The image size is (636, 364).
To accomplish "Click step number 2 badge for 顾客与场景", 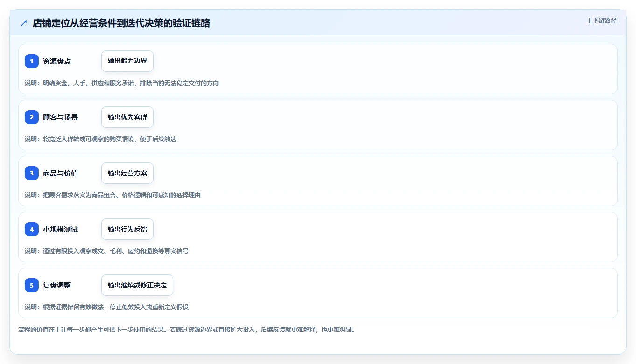I will 32,117.
